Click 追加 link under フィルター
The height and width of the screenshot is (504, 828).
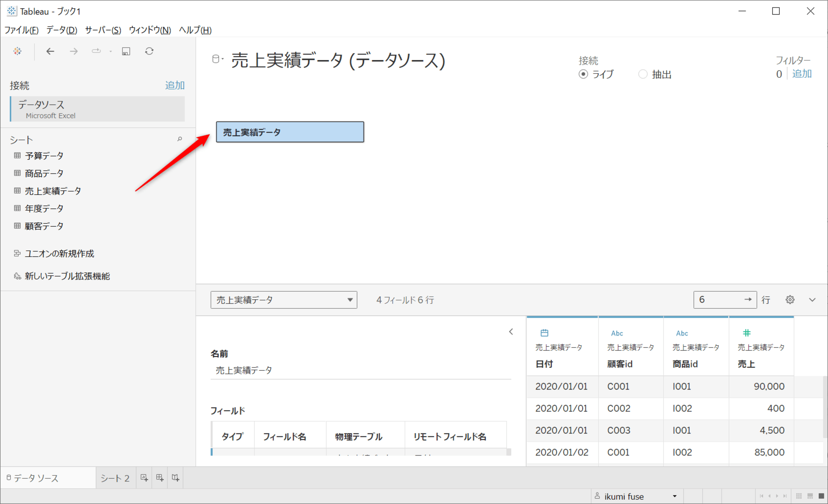pyautogui.click(x=802, y=74)
